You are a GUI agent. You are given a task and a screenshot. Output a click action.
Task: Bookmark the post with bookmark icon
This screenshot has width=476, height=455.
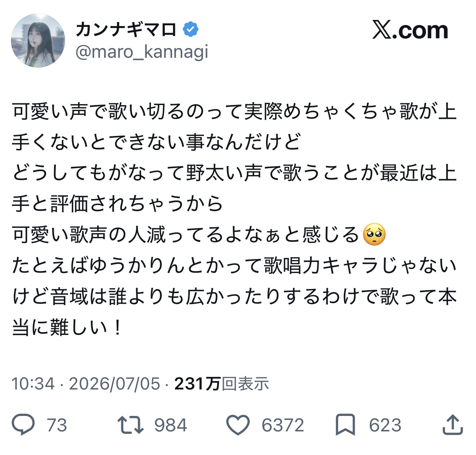(x=345, y=424)
